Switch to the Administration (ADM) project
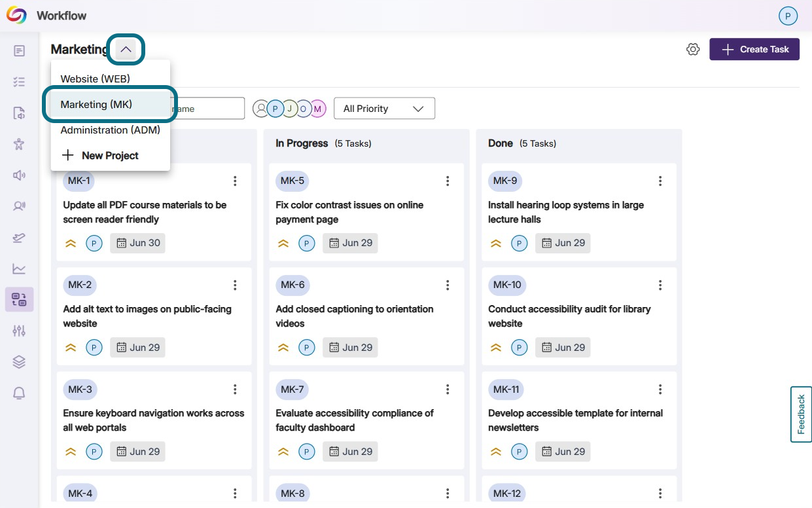 (111, 130)
